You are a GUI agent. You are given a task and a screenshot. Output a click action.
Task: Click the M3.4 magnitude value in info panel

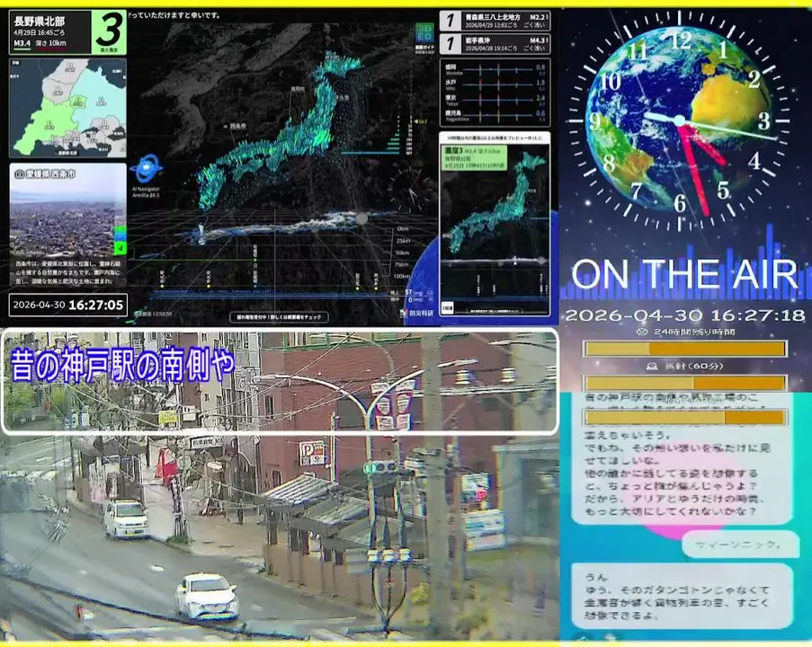[22, 43]
